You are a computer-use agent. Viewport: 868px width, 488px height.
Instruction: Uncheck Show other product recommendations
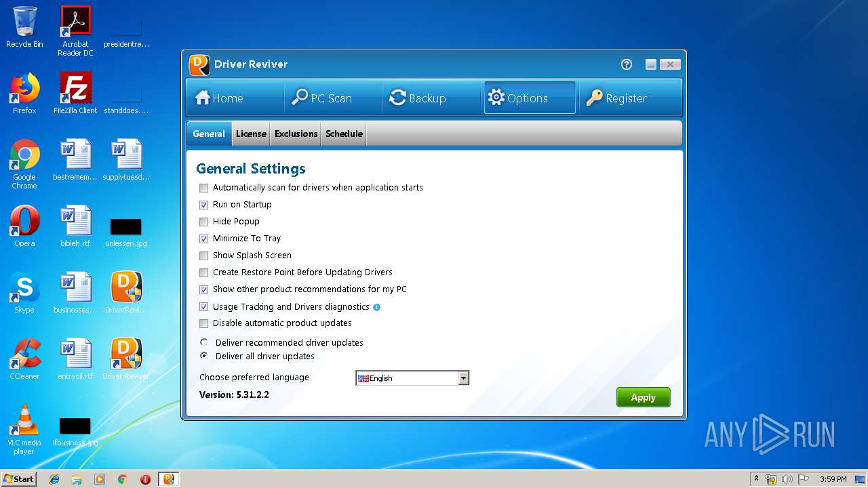click(x=204, y=289)
